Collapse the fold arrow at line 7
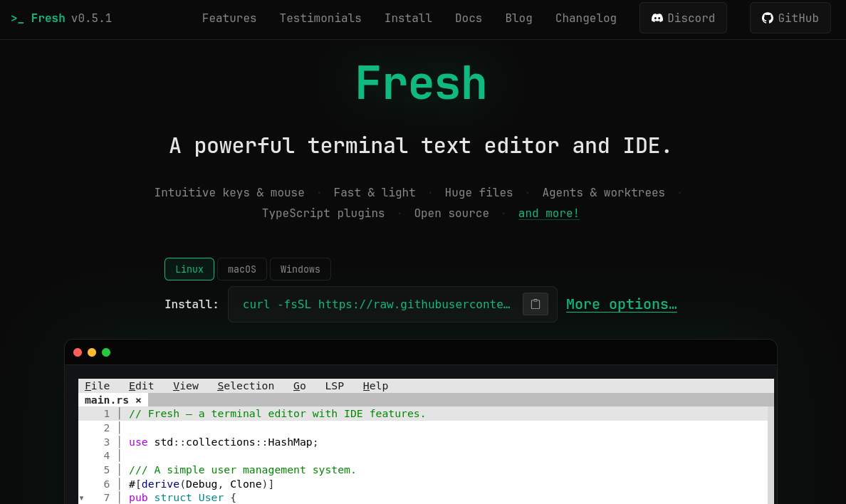This screenshot has width=846, height=504. click(x=81, y=498)
